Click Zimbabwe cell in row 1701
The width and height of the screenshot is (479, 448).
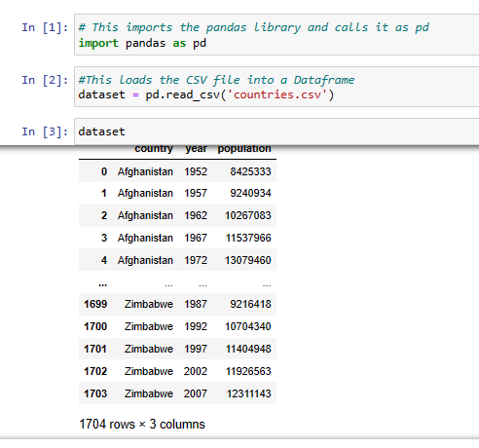coord(149,349)
